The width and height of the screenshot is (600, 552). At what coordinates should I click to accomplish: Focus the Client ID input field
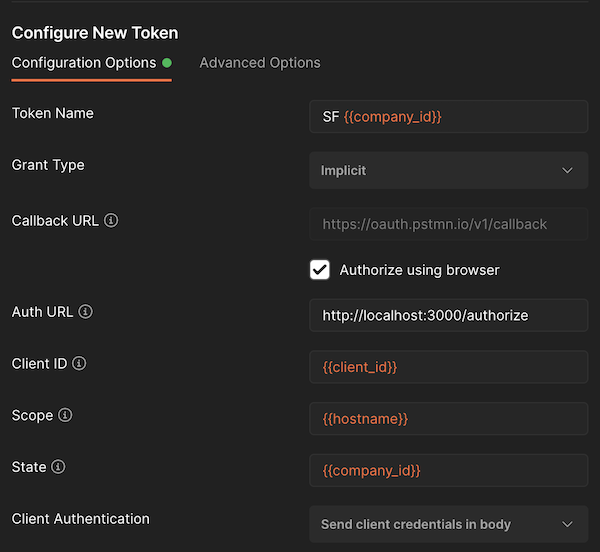(448, 368)
